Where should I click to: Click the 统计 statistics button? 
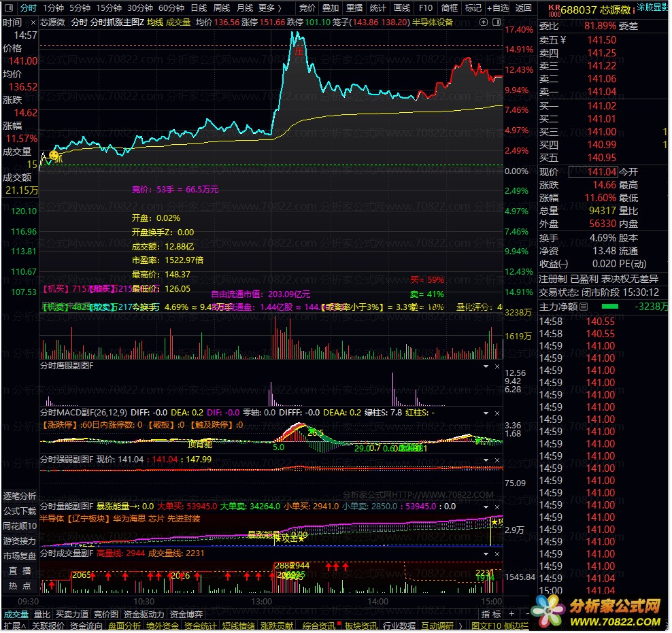pos(379,8)
